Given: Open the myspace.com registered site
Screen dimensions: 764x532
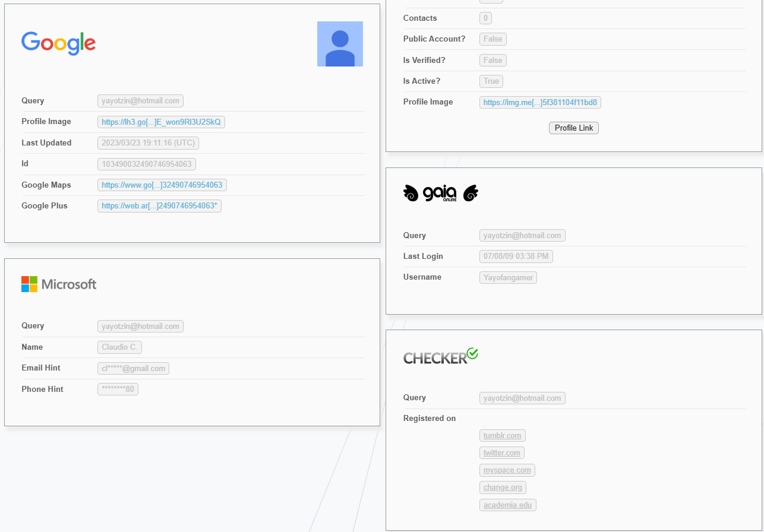Looking at the screenshot, I should point(507,470).
